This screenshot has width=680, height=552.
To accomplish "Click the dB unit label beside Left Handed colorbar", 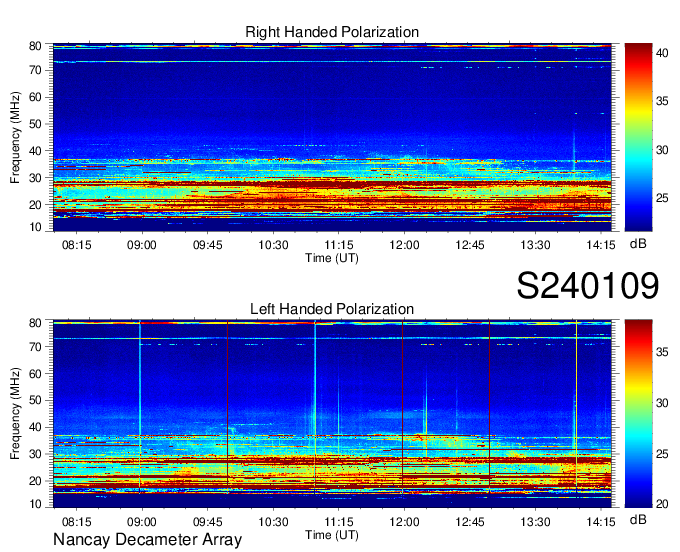I will click(638, 520).
